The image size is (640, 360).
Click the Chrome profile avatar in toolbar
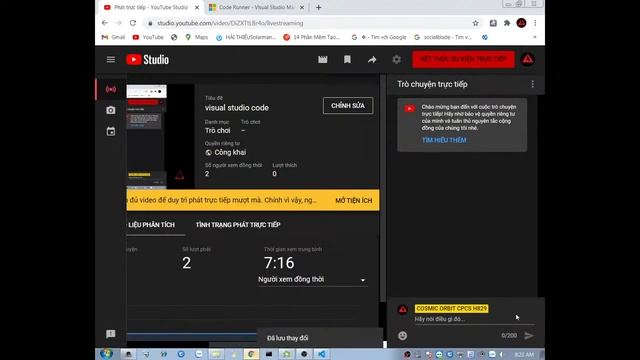pos(521,23)
